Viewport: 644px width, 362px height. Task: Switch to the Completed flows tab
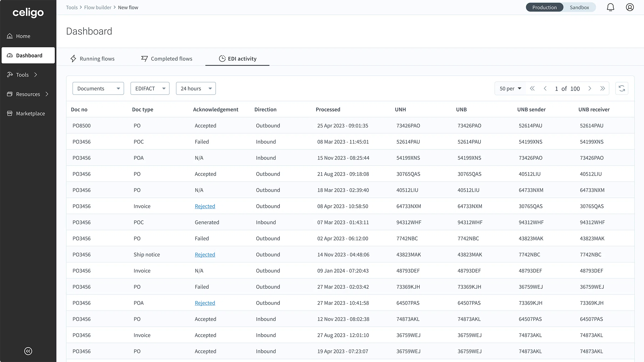pos(167,59)
